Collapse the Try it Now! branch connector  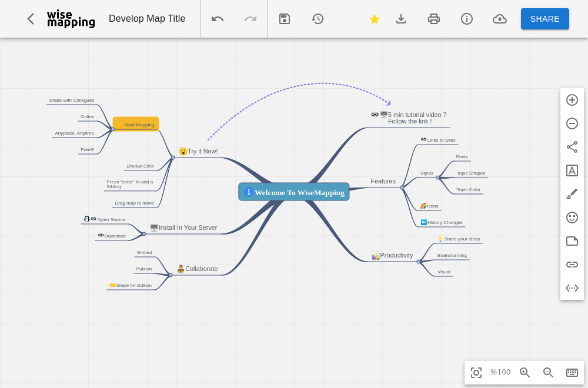point(173,158)
